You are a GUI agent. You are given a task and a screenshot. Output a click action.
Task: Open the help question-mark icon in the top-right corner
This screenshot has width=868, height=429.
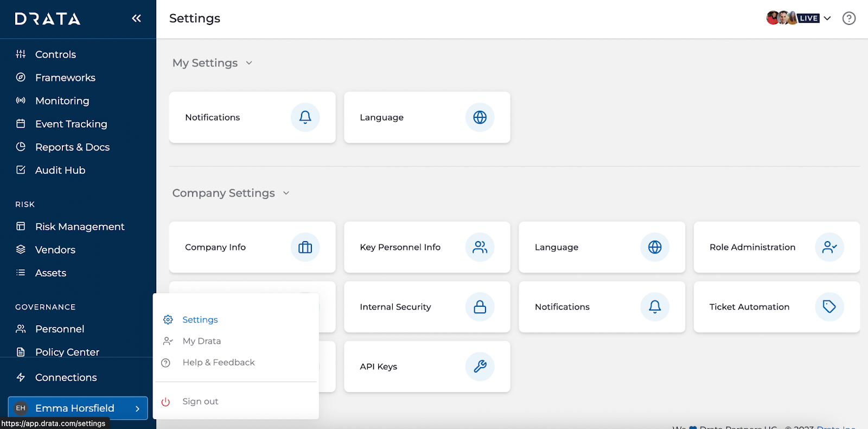pos(849,18)
